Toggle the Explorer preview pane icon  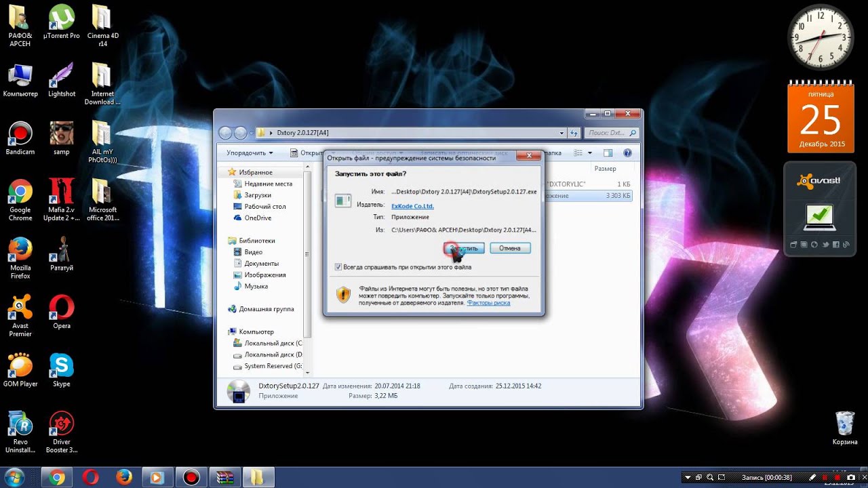(x=608, y=153)
